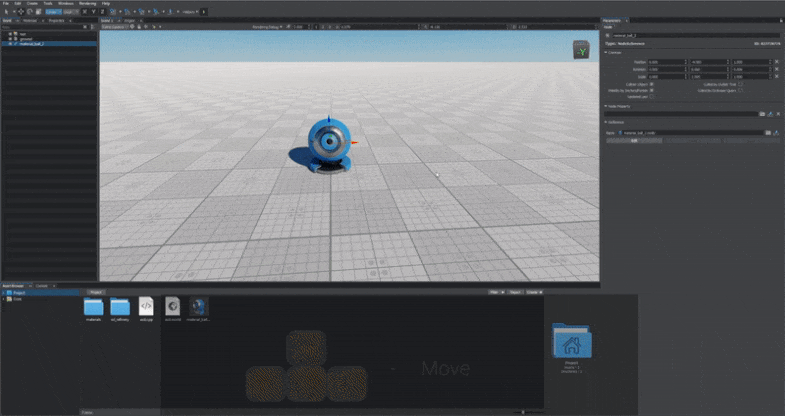Collapse the Common section in Parameters
This screenshot has width=785, height=416.
605,52
